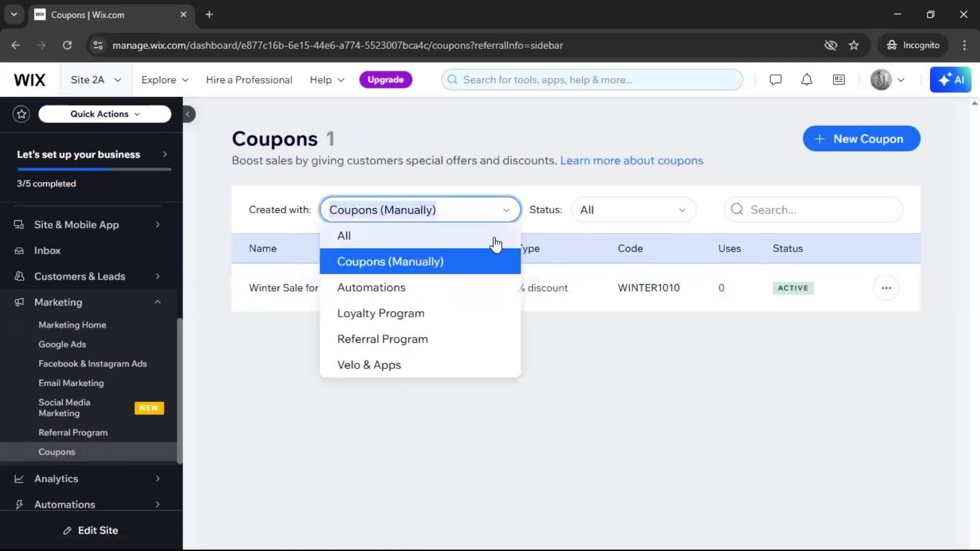Open the AI assistant button
This screenshot has width=980, height=551.
point(950,80)
